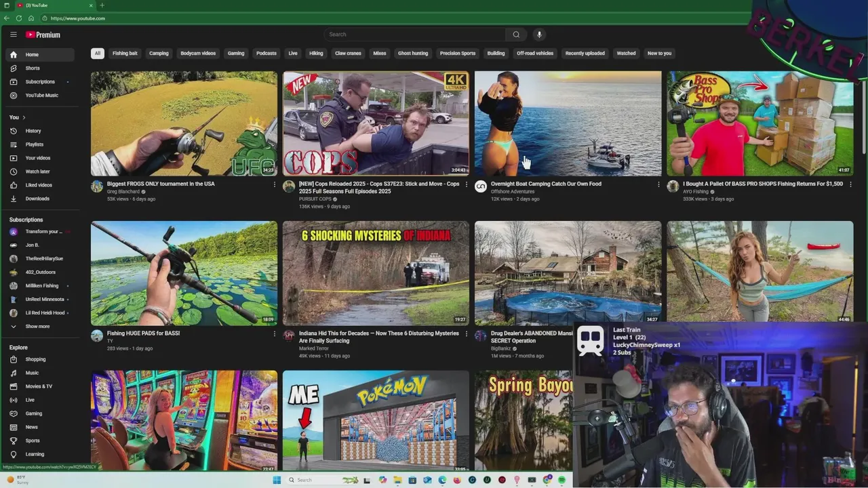Image resolution: width=868 pixels, height=488 pixels.
Task: Select the Fishing bait chip
Action: (x=125, y=54)
